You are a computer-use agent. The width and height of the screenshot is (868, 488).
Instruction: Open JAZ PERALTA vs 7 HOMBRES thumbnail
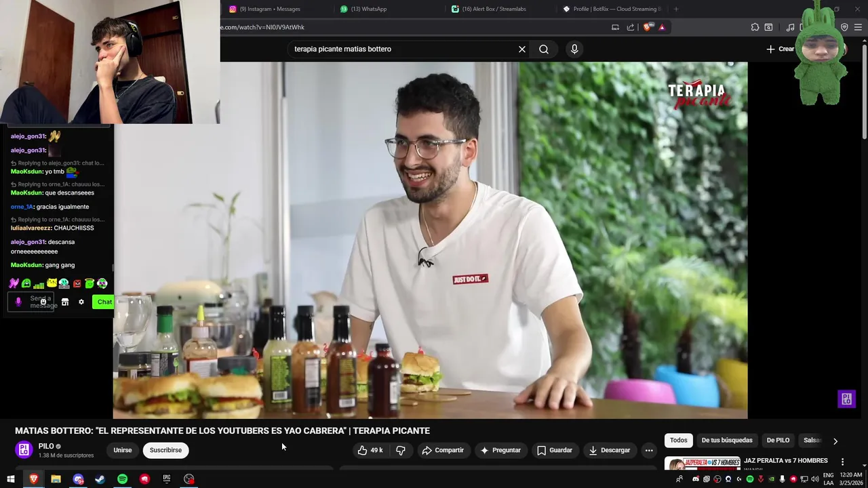coord(702,464)
